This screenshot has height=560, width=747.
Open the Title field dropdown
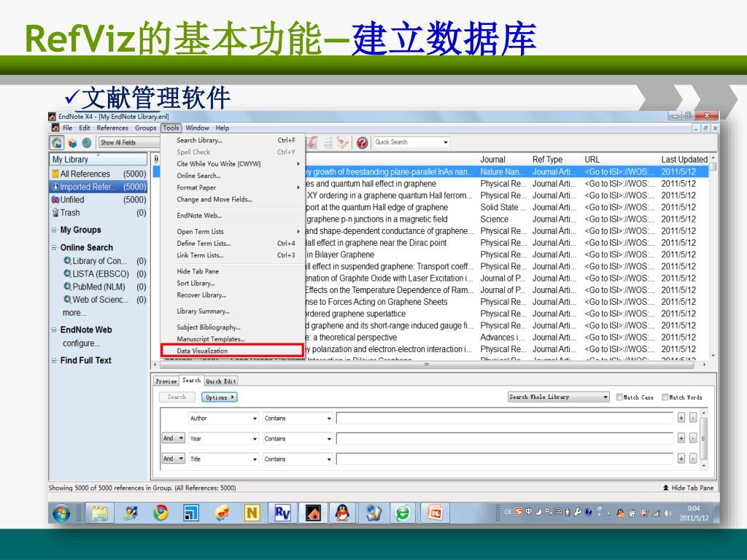point(223,459)
